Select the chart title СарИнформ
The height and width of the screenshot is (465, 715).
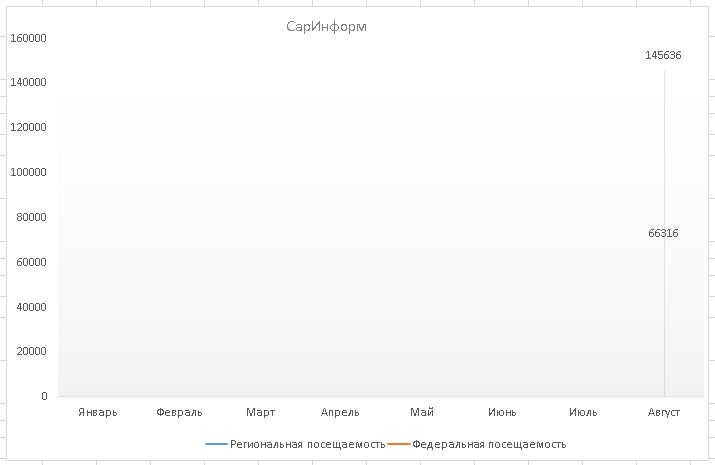pyautogui.click(x=326, y=26)
